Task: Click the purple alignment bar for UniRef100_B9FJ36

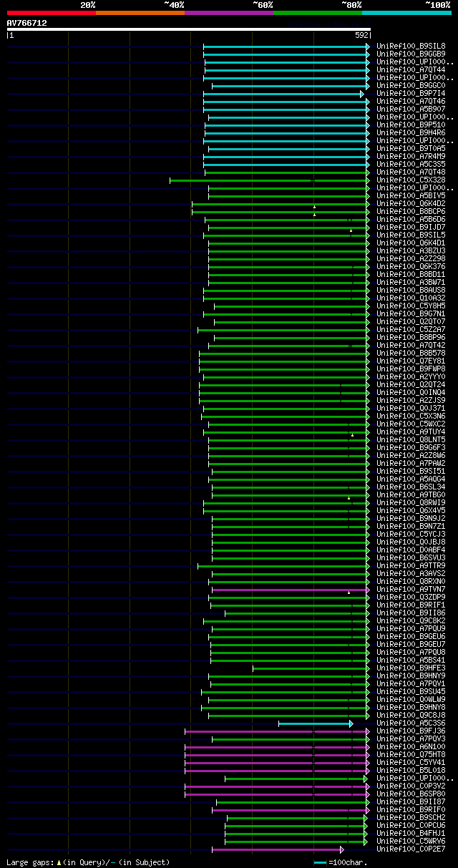Action: [x=277, y=731]
